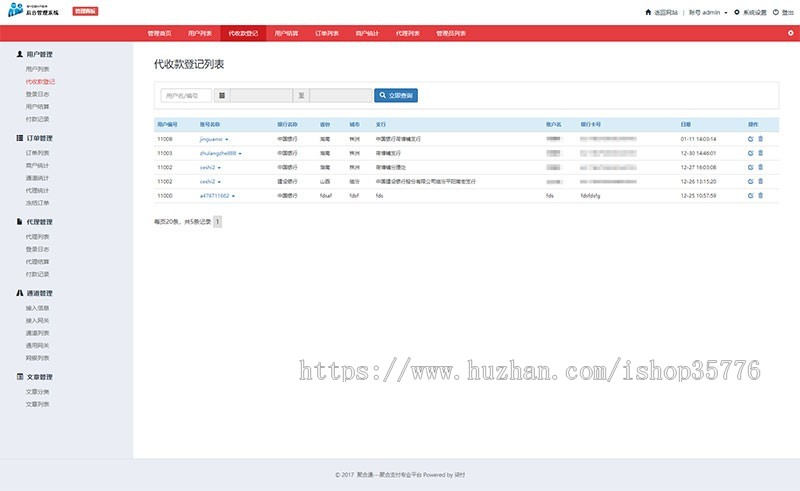The height and width of the screenshot is (491, 800).
Task: Open the admin account dropdown
Action: tap(708, 13)
